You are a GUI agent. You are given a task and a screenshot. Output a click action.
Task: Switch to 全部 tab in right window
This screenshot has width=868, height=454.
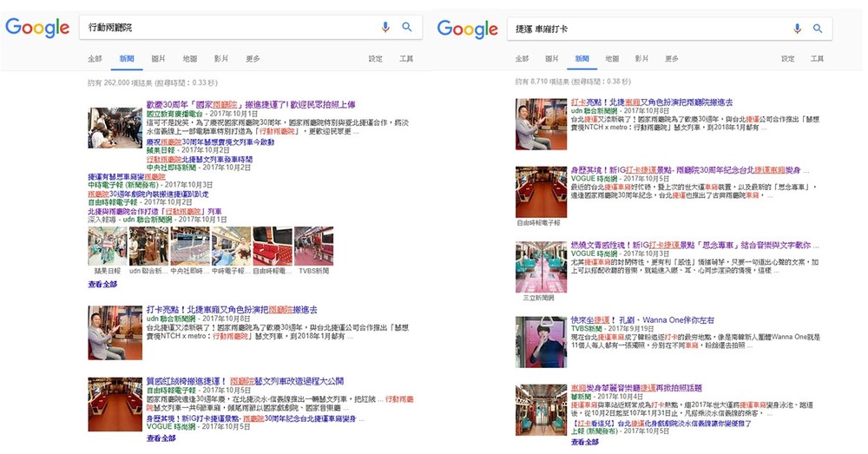[522, 59]
